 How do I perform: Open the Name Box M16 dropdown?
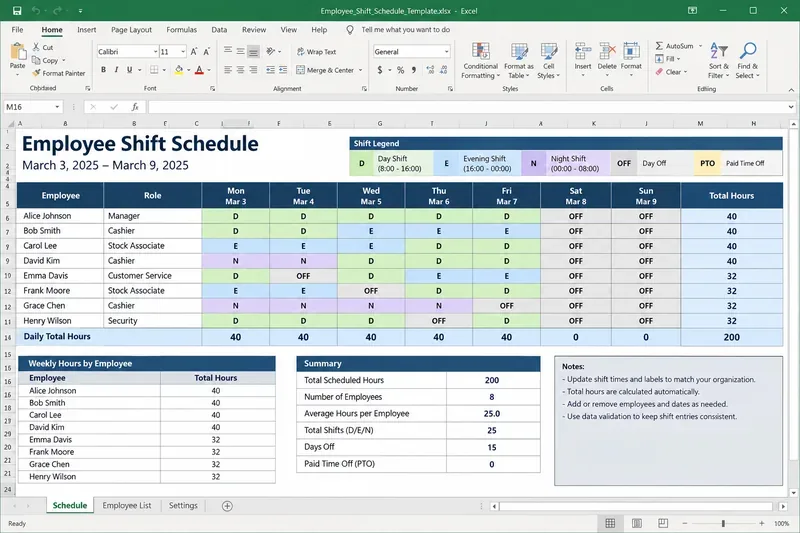pos(57,107)
